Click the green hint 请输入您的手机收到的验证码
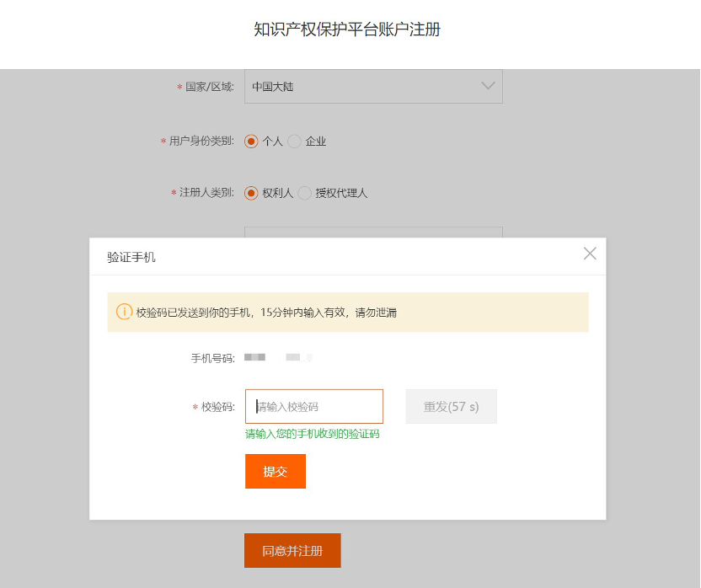Viewport: 701px width, 588px height. 312,434
